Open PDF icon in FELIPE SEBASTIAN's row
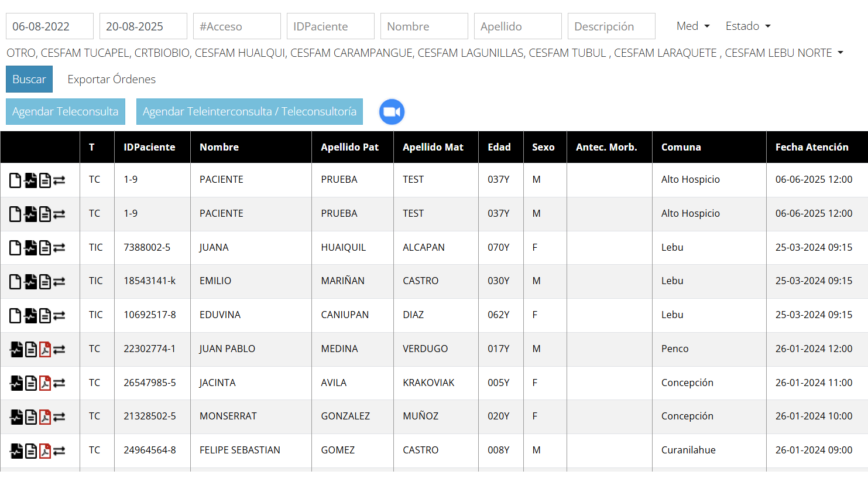 45,451
